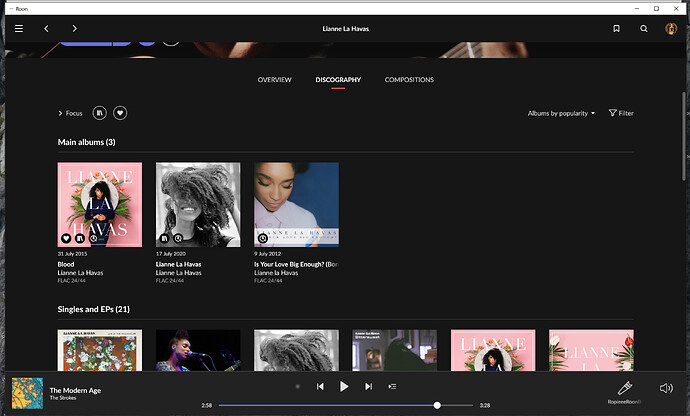Open the 2020 Lianne La Havas album cover
690x416 pixels.
click(198, 205)
